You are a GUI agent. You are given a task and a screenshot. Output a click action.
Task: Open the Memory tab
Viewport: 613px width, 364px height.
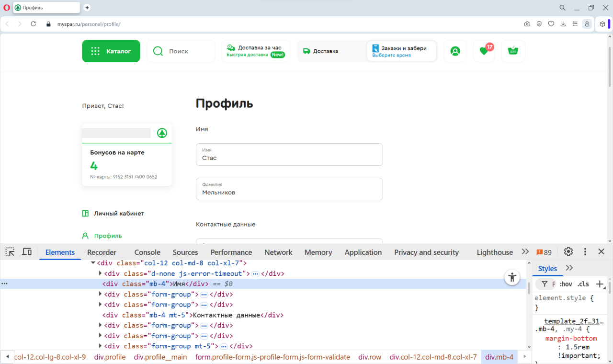(318, 252)
